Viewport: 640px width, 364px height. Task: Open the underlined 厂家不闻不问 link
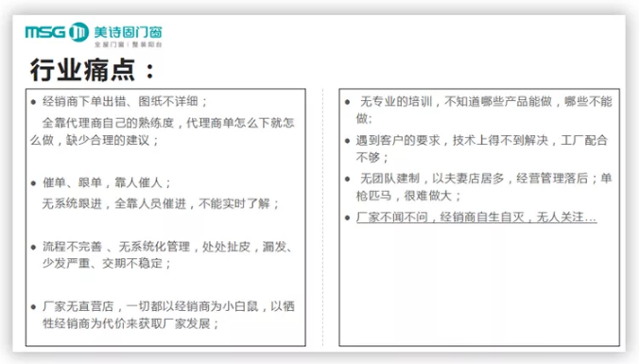(x=476, y=217)
